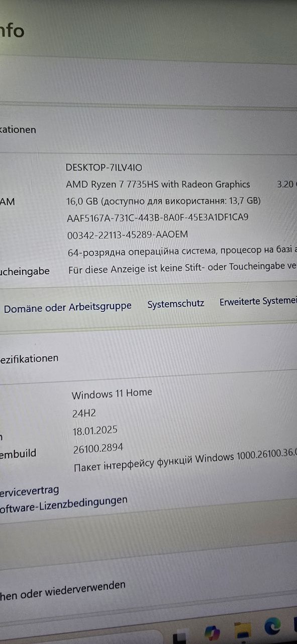
Task: Select the Stift- oder Toucheingabe text
Action: click(182, 269)
